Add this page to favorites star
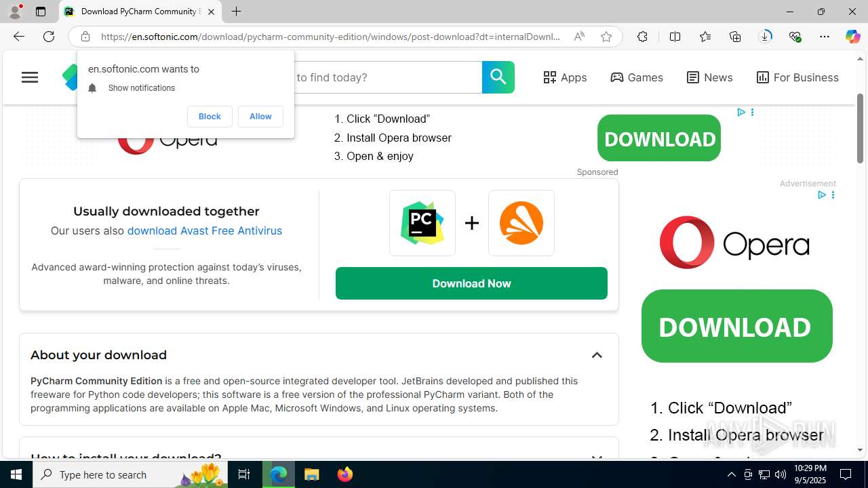 (x=606, y=37)
